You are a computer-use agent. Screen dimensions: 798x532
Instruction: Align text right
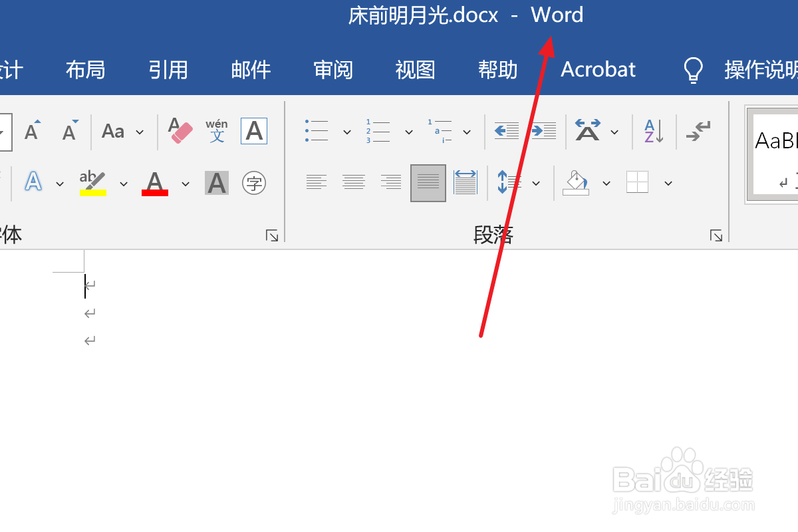(x=391, y=182)
